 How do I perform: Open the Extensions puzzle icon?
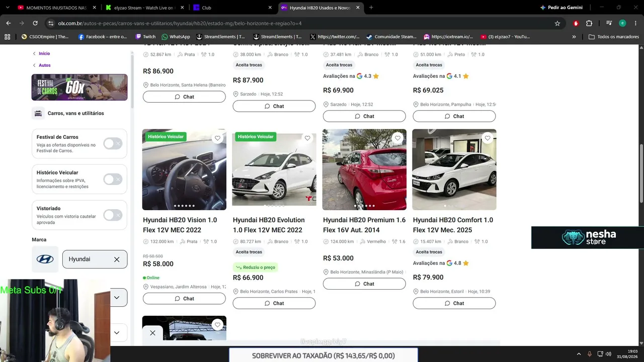[589, 23]
